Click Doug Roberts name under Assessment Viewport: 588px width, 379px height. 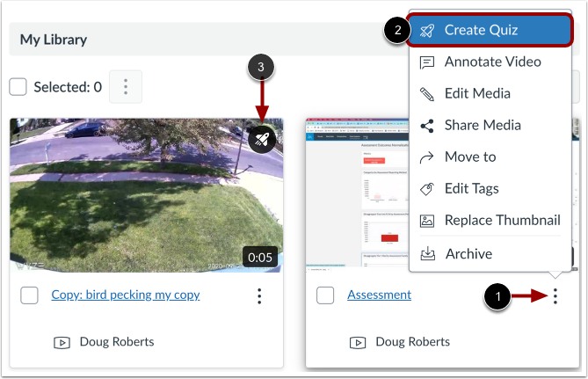coord(413,342)
